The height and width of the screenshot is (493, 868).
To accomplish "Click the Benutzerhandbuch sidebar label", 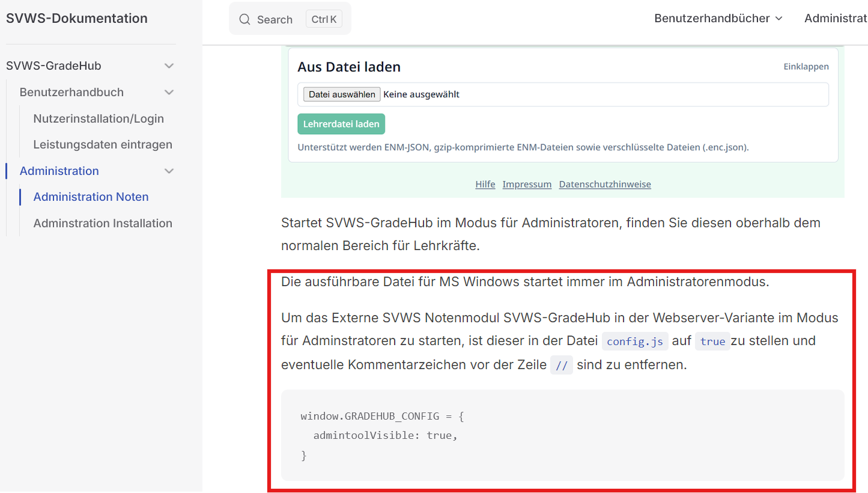I will pos(71,92).
